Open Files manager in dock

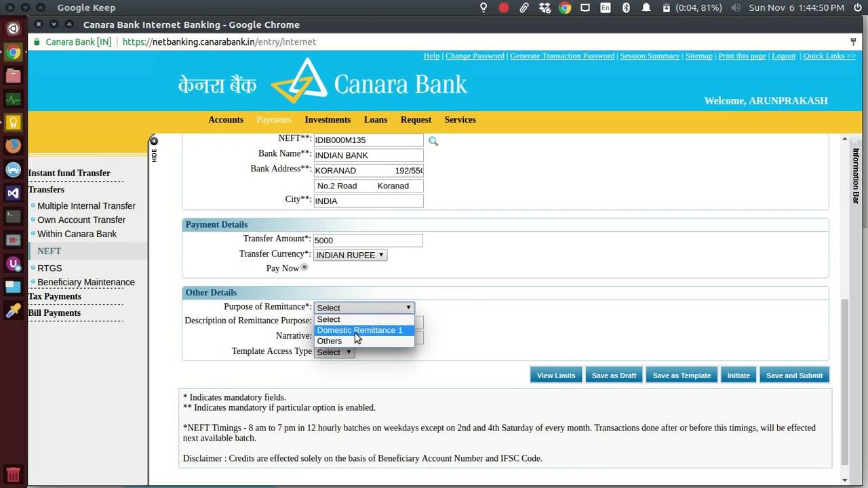coord(13,76)
